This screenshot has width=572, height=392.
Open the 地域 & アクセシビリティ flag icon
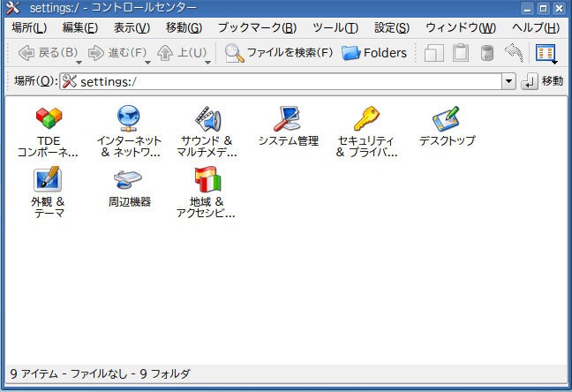point(207,179)
